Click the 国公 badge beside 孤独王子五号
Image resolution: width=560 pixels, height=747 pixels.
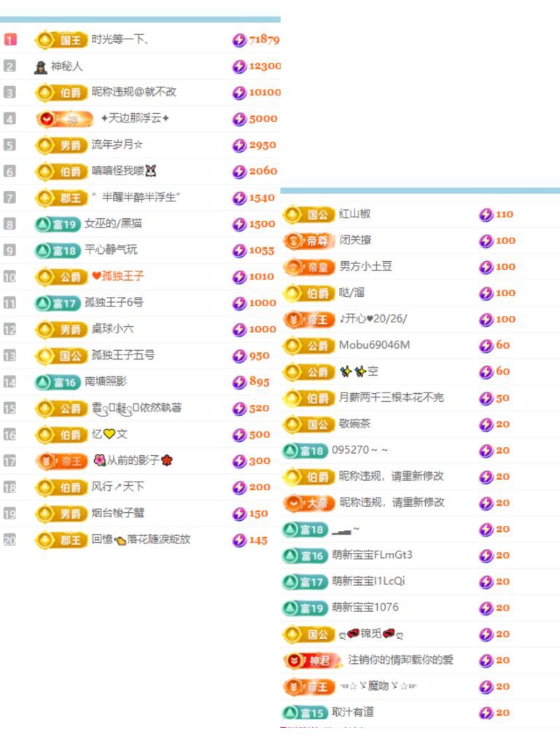point(61,356)
